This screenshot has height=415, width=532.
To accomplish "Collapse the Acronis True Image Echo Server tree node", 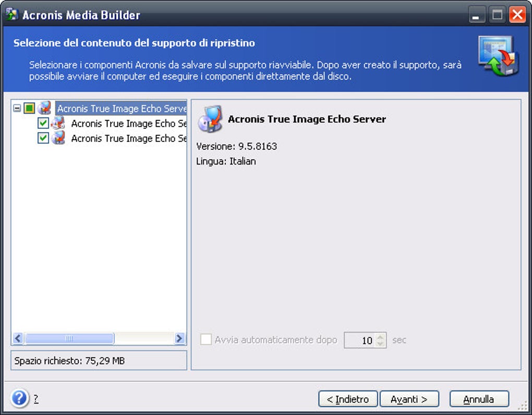I will (17, 109).
